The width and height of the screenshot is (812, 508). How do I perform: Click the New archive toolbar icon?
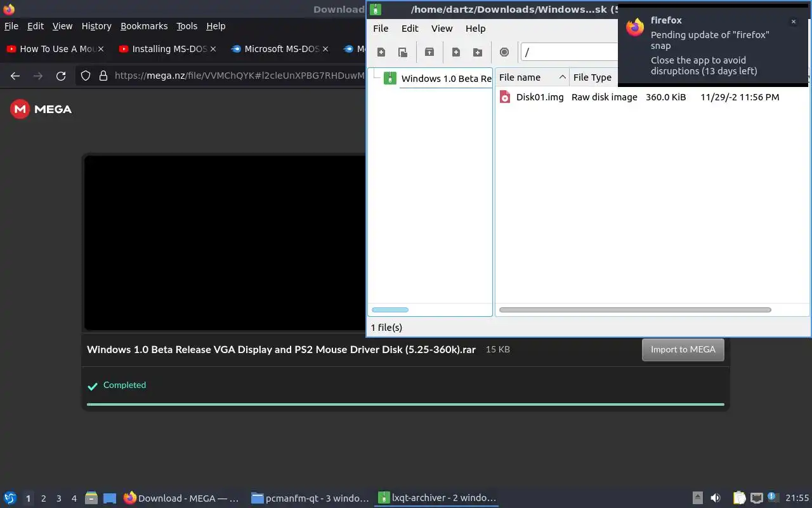pyautogui.click(x=381, y=52)
